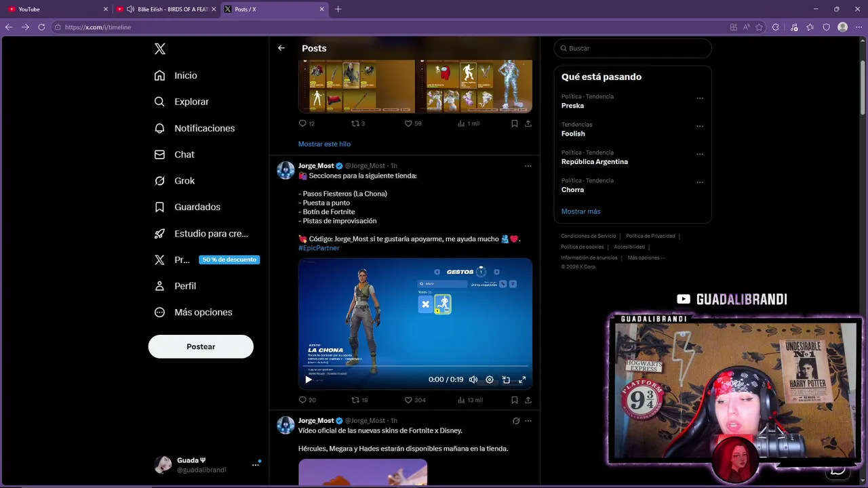Go back with Posts arrow

pos(281,48)
